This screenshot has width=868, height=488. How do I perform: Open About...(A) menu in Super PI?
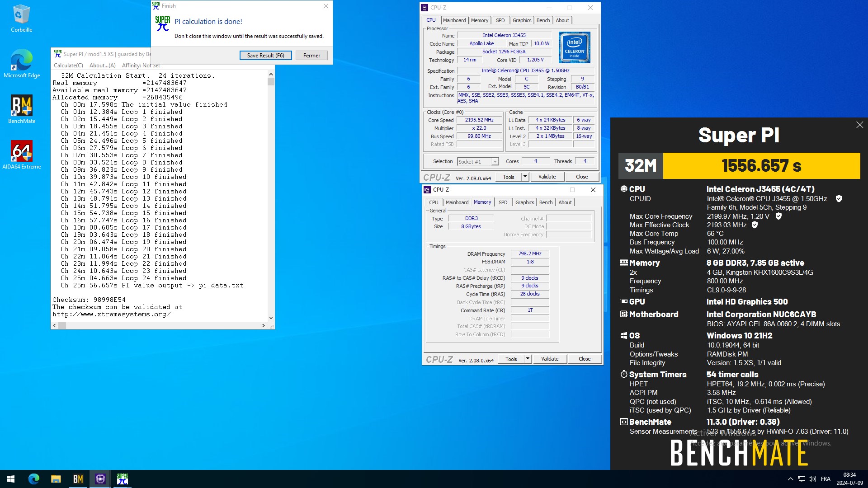102,66
